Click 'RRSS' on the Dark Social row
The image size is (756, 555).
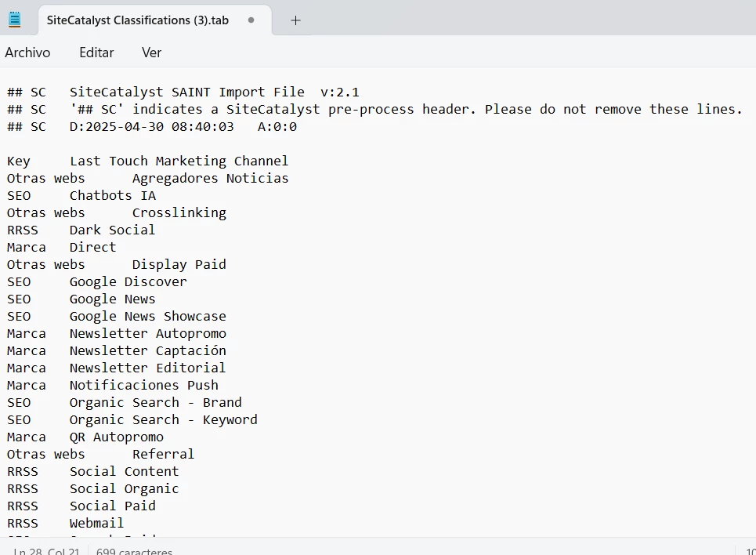coord(23,230)
